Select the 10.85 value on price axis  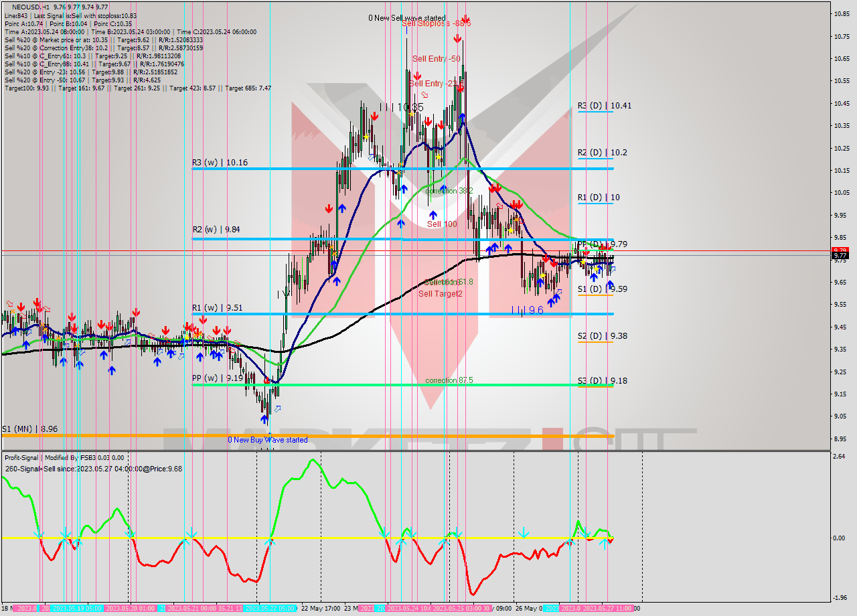842,14
